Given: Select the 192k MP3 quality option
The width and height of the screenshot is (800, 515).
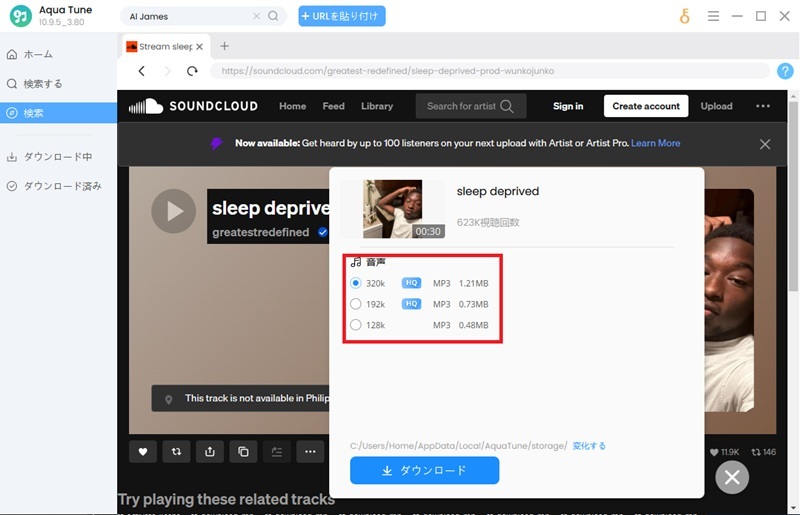Looking at the screenshot, I should coord(356,304).
